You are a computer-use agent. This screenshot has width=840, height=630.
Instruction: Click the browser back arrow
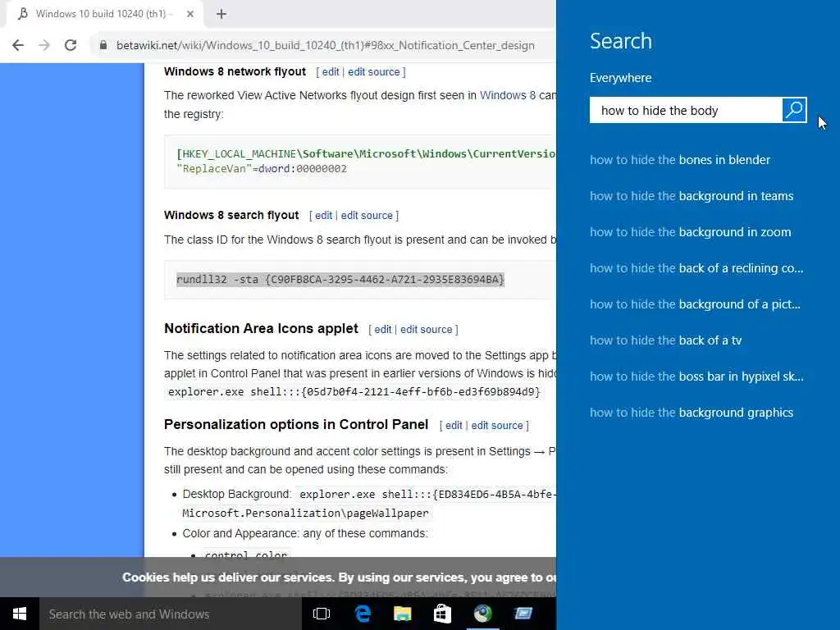[18, 45]
